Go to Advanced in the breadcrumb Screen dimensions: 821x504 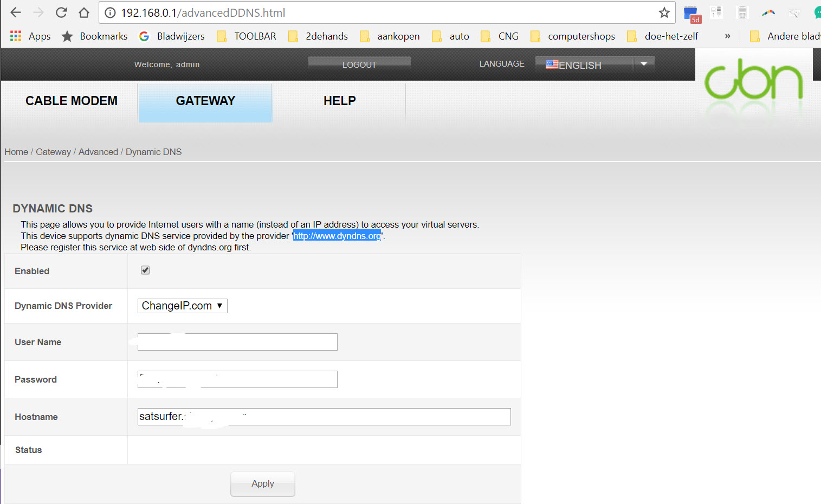(x=98, y=152)
